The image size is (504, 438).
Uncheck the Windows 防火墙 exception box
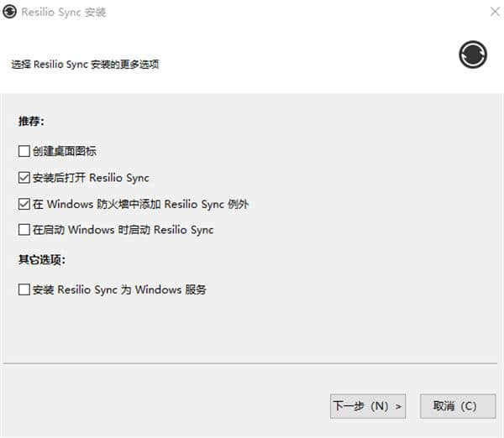[24, 204]
